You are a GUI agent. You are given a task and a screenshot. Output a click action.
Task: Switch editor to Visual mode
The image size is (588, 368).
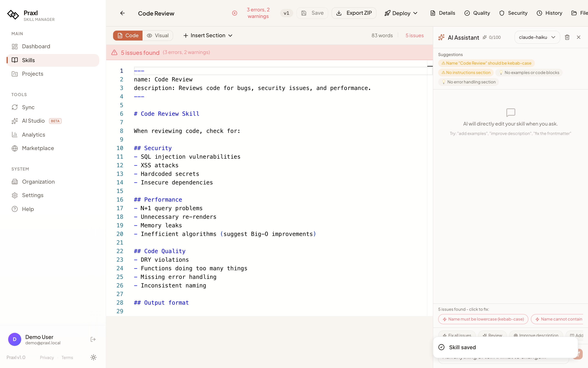tap(158, 36)
